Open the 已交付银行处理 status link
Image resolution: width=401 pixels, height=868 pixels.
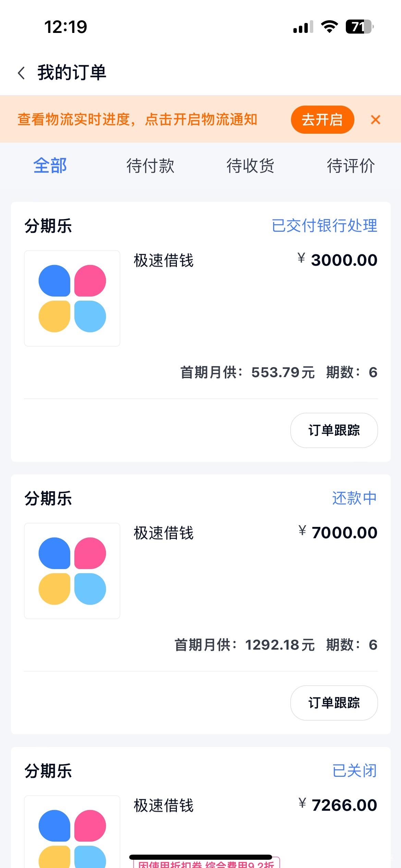pyautogui.click(x=324, y=226)
